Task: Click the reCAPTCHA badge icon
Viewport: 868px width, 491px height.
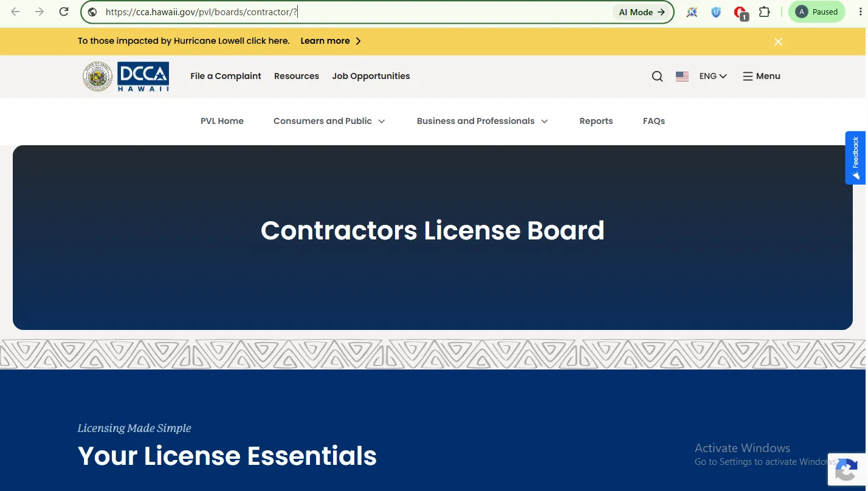Action: (847, 470)
